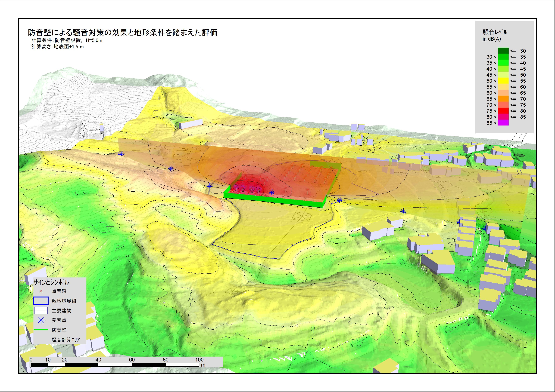Click the main building legend box
This screenshot has height=392, width=555.
(x=41, y=310)
